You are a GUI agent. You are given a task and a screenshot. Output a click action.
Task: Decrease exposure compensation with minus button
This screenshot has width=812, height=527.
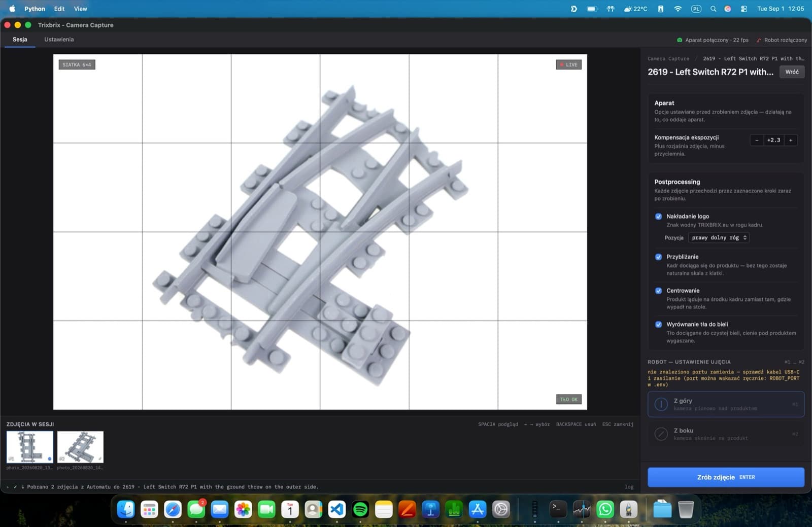point(757,140)
